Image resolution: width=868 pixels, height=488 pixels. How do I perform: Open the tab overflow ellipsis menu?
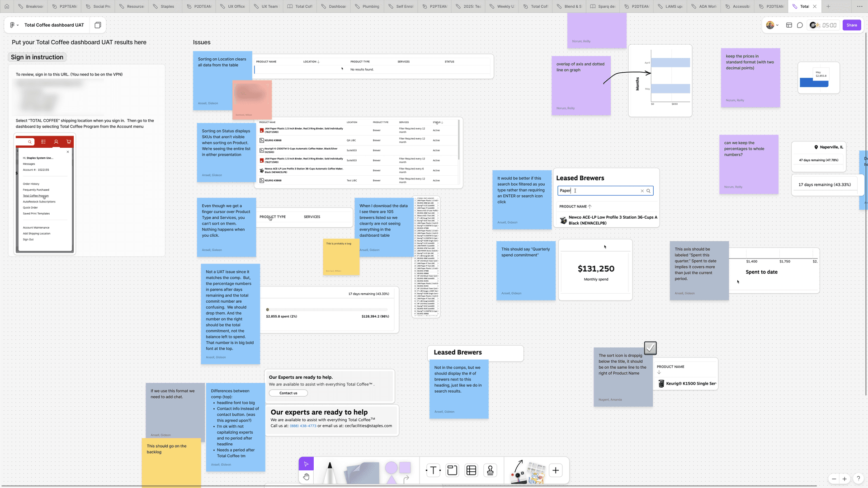point(859,6)
